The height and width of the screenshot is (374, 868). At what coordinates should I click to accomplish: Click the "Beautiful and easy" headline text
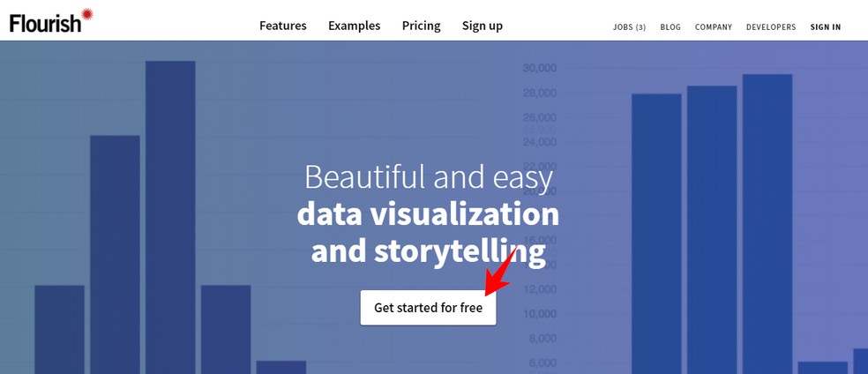tap(428, 177)
